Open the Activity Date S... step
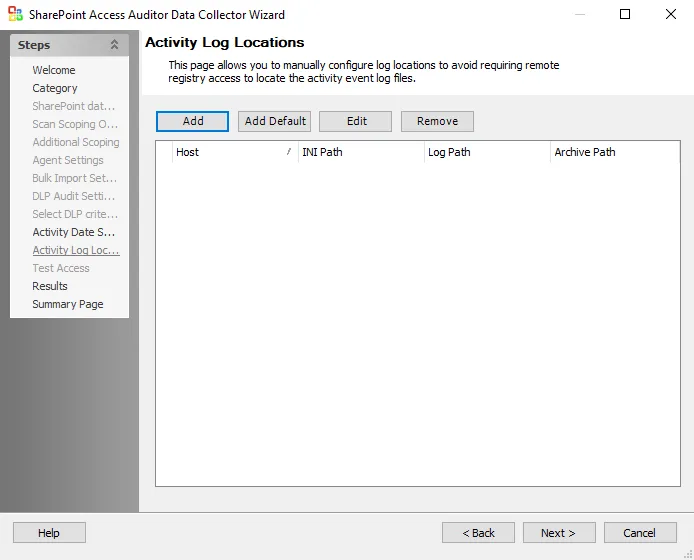Image resolution: width=694 pixels, height=560 pixels. pos(73,232)
